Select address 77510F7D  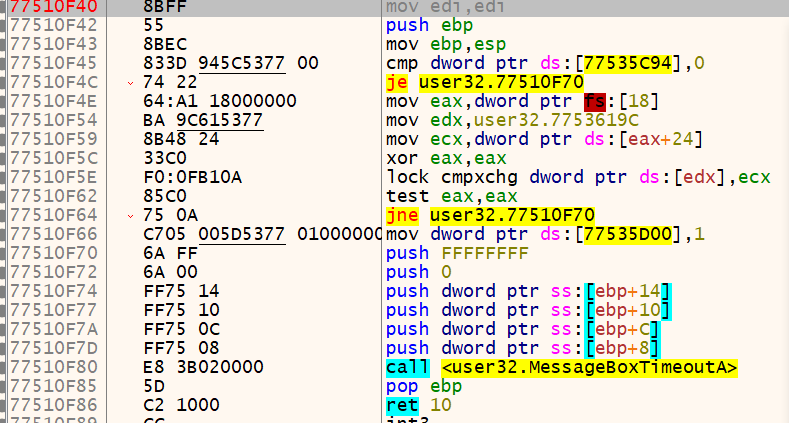point(54,348)
